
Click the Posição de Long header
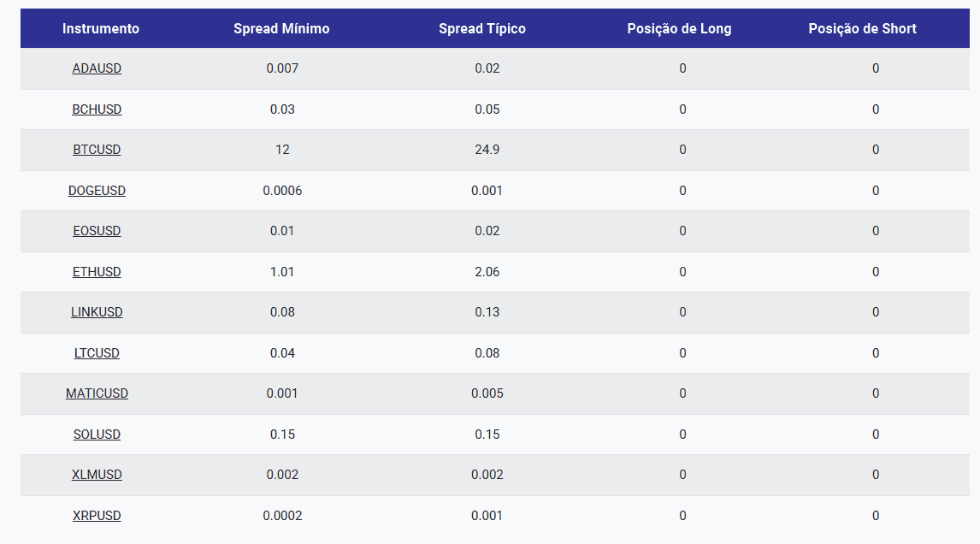click(x=679, y=29)
